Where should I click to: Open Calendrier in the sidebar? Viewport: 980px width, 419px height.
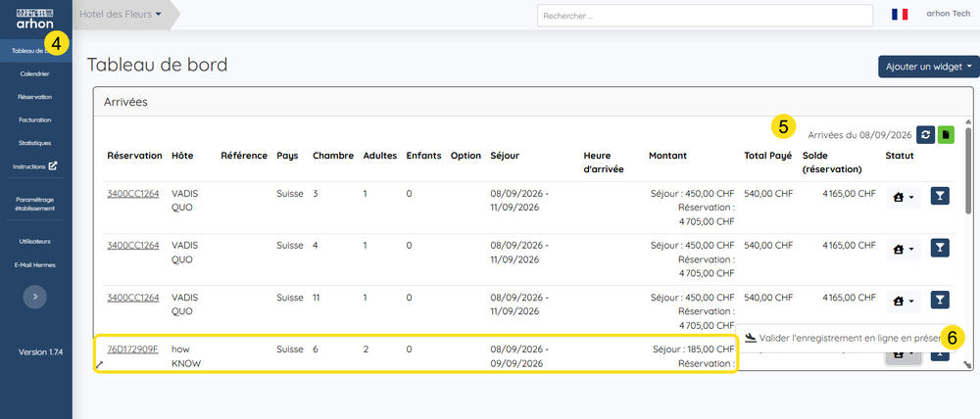coord(35,73)
